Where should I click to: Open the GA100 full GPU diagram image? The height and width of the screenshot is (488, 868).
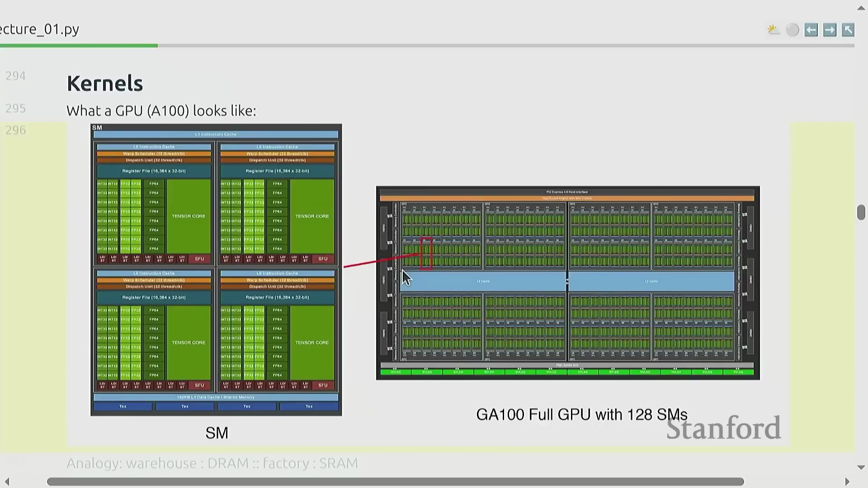[568, 283]
